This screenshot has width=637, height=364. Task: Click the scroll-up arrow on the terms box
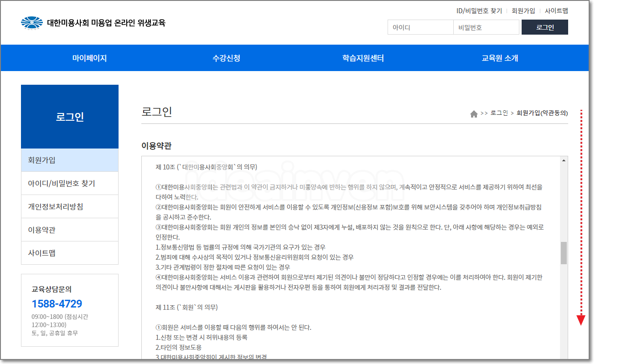(x=564, y=160)
